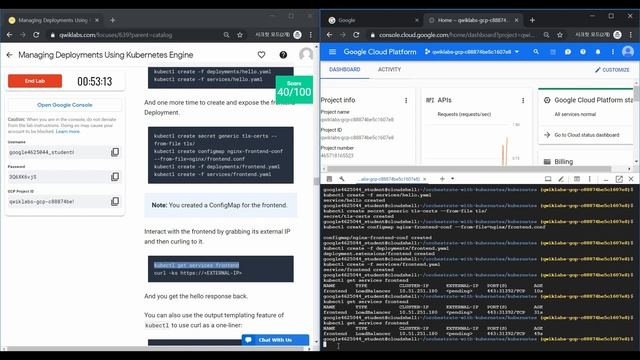Open a new tab in the Qwiklabs browser window

[x=112, y=20]
